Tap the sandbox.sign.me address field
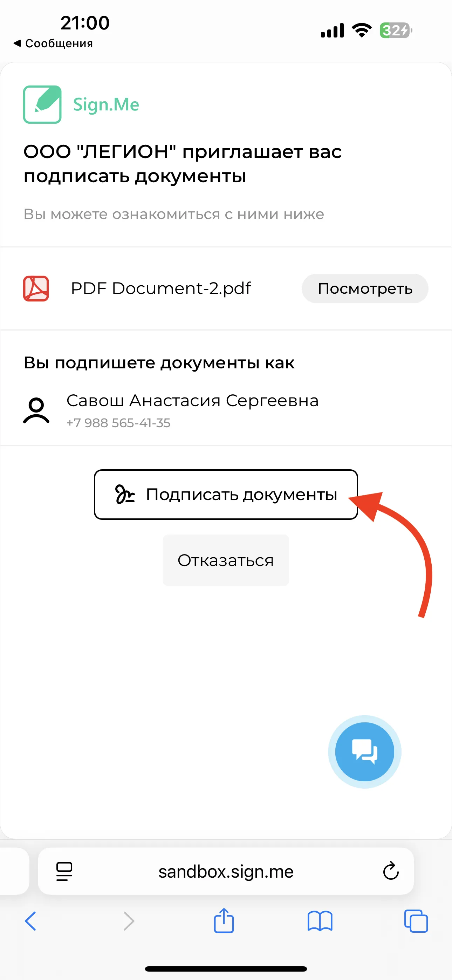Screen dimensions: 452x980 pyautogui.click(x=226, y=871)
